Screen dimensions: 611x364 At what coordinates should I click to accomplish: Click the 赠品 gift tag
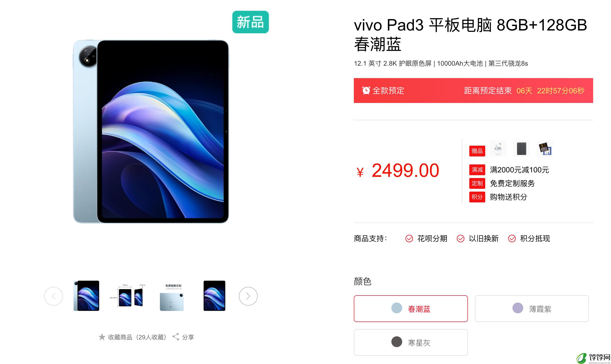pyautogui.click(x=477, y=151)
